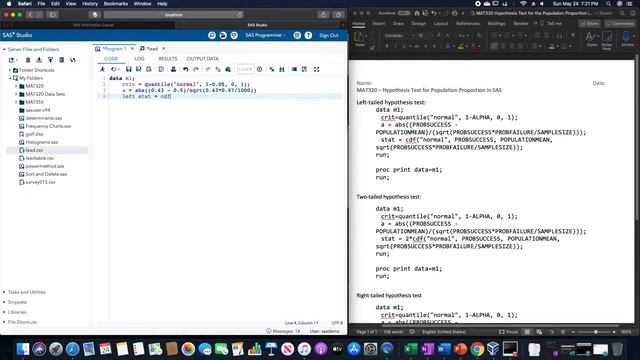This screenshot has height=360, width=640.
Task: Click the Word Paste icon in ribbon
Action: pyautogui.click(x=360, y=39)
